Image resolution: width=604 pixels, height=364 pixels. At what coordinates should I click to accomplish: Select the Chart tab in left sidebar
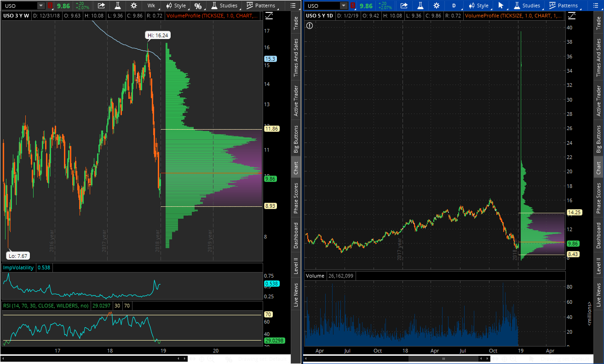tap(296, 168)
